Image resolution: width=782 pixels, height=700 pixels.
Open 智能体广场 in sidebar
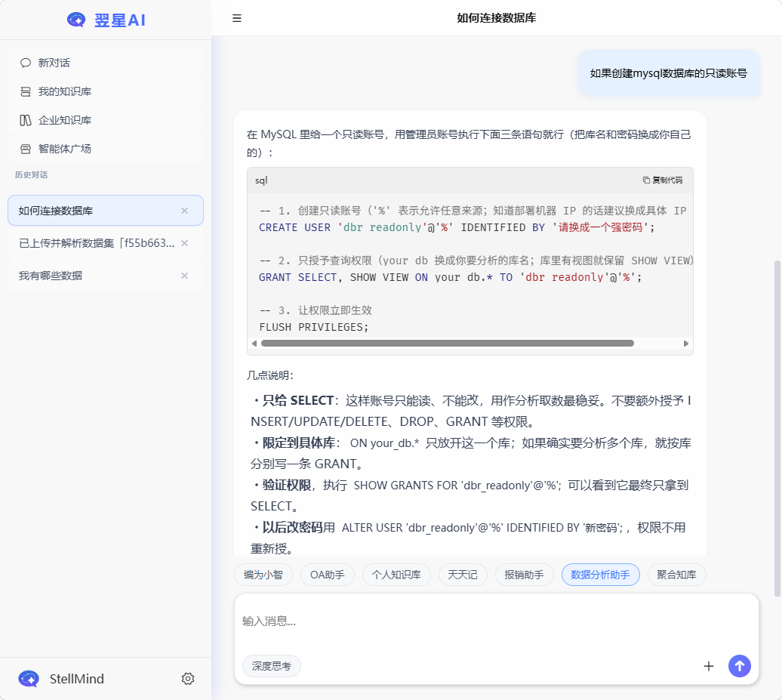point(106,149)
